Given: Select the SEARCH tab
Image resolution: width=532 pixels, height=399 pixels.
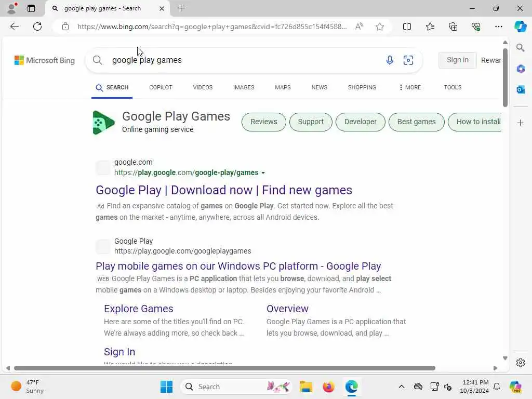Looking at the screenshot, I should [112, 87].
